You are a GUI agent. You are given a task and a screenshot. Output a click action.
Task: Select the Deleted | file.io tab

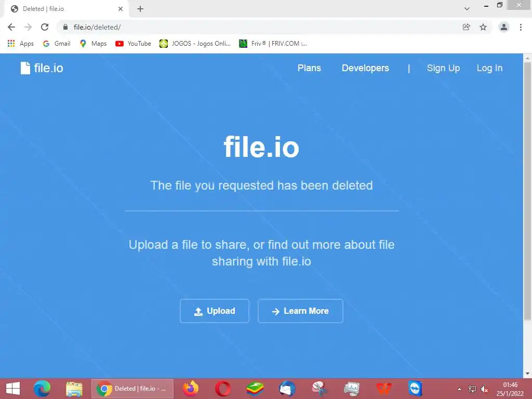pos(66,9)
